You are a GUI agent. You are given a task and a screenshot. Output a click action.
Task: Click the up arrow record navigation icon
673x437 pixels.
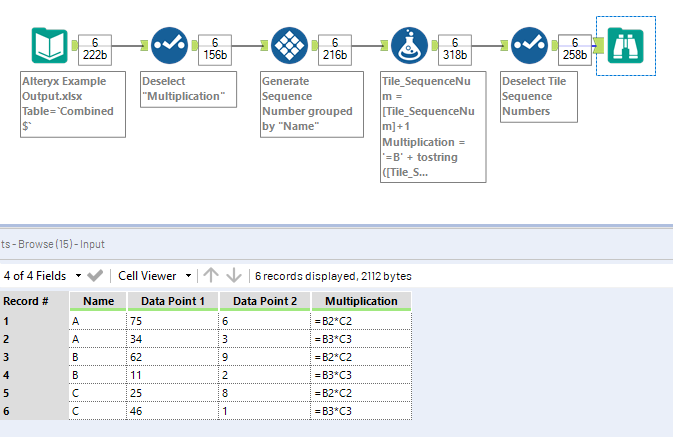click(x=210, y=275)
